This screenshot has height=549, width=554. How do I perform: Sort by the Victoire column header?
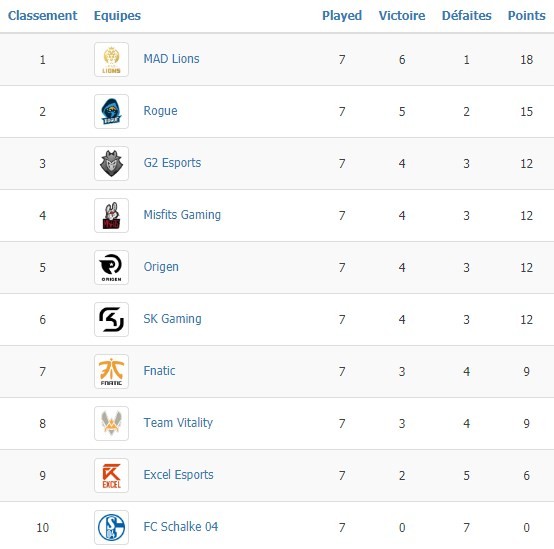click(402, 16)
